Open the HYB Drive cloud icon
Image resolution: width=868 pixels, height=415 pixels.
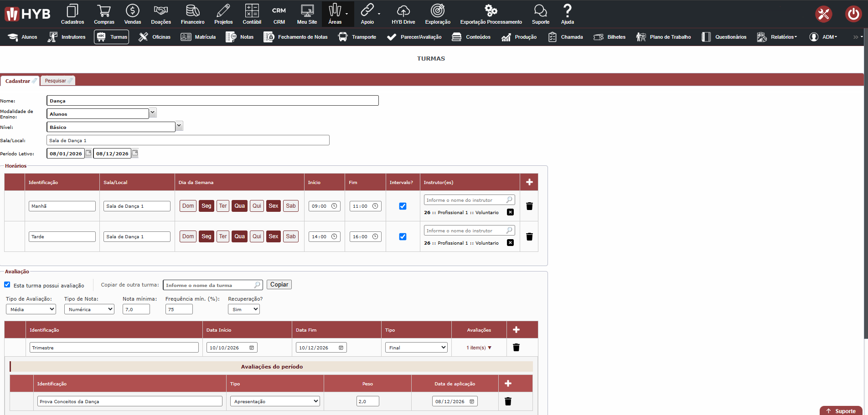point(403,10)
